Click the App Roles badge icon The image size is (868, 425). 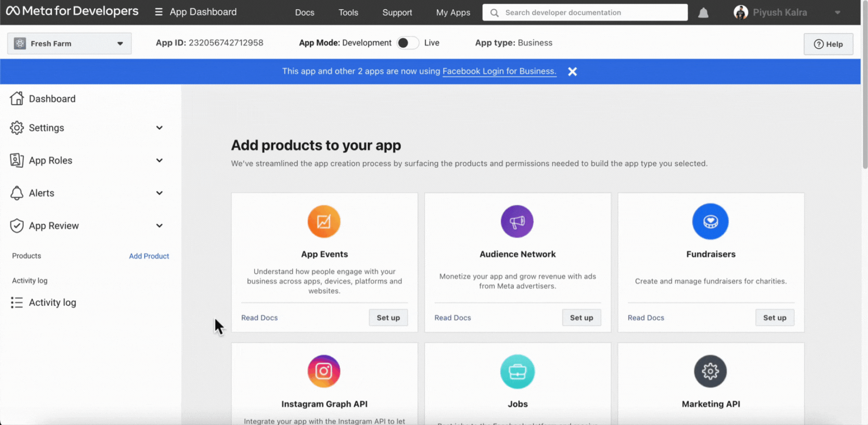17,160
